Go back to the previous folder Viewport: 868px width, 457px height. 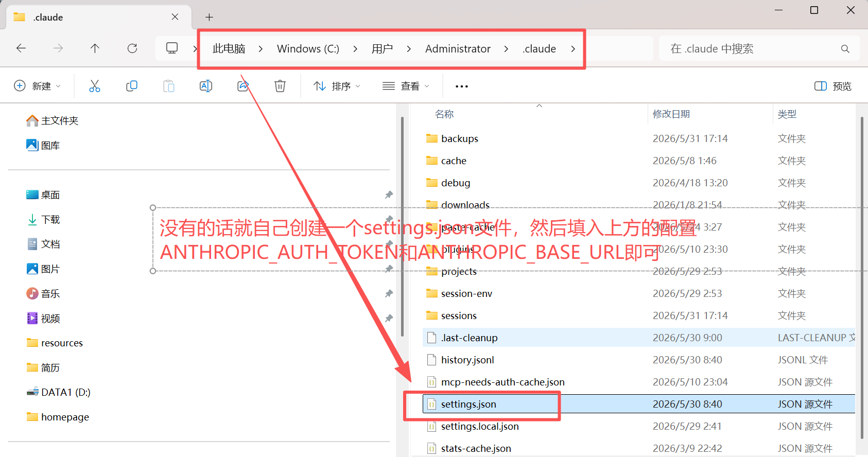21,48
